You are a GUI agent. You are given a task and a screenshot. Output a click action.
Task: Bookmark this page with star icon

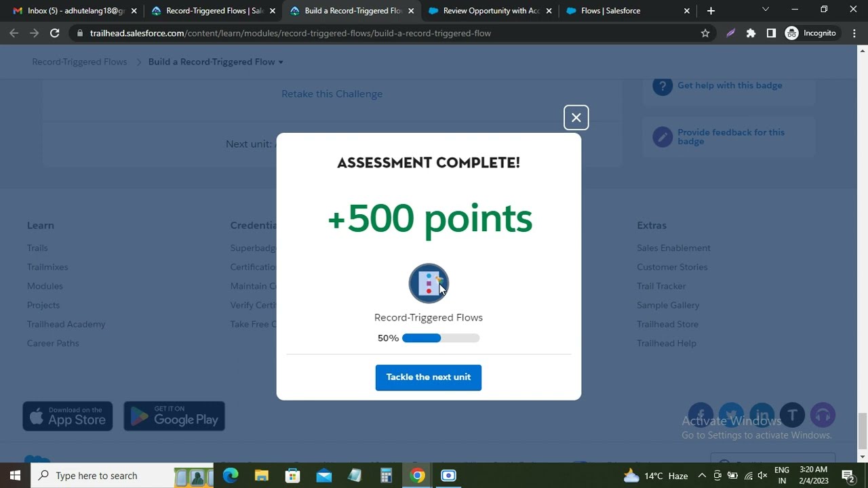(x=705, y=33)
